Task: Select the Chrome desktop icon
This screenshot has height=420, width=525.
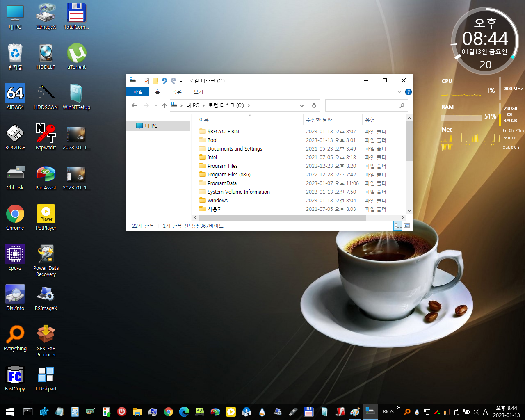Action: coord(15,217)
